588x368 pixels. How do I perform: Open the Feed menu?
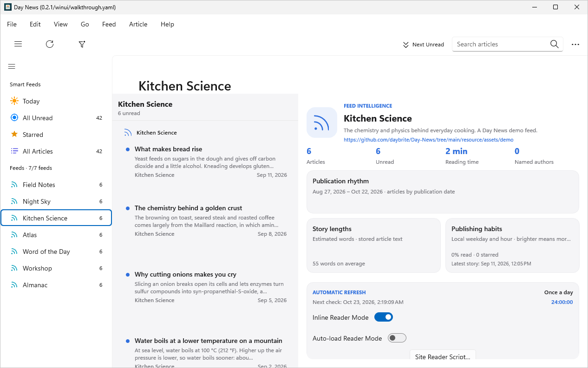click(x=109, y=24)
